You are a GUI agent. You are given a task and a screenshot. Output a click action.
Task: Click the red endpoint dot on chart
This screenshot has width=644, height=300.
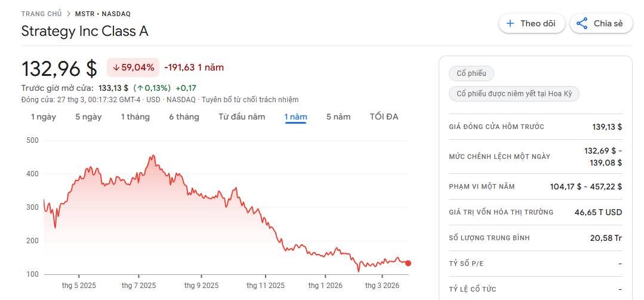408,263
